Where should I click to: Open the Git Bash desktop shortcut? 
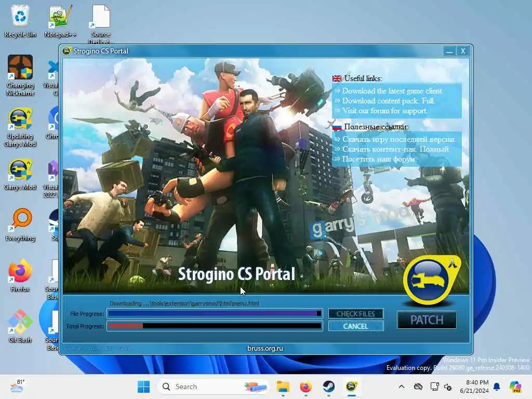point(20,326)
